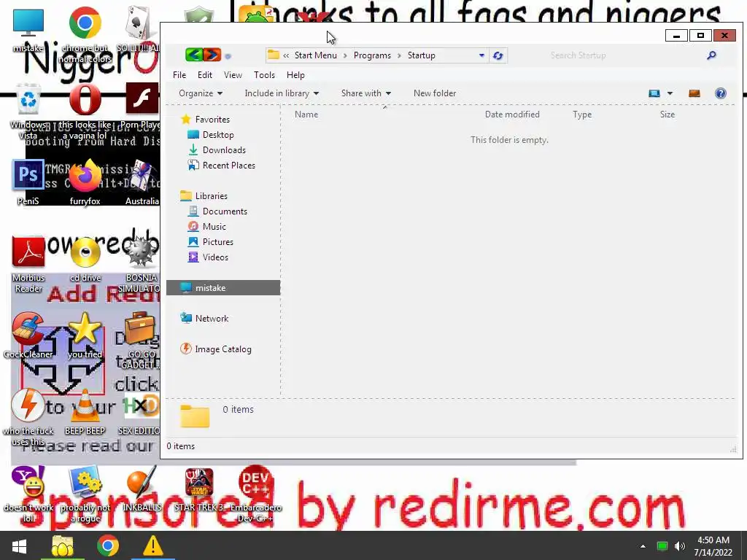Image resolution: width=747 pixels, height=560 pixels.
Task: Go back with the green arrow button
Action: [194, 55]
